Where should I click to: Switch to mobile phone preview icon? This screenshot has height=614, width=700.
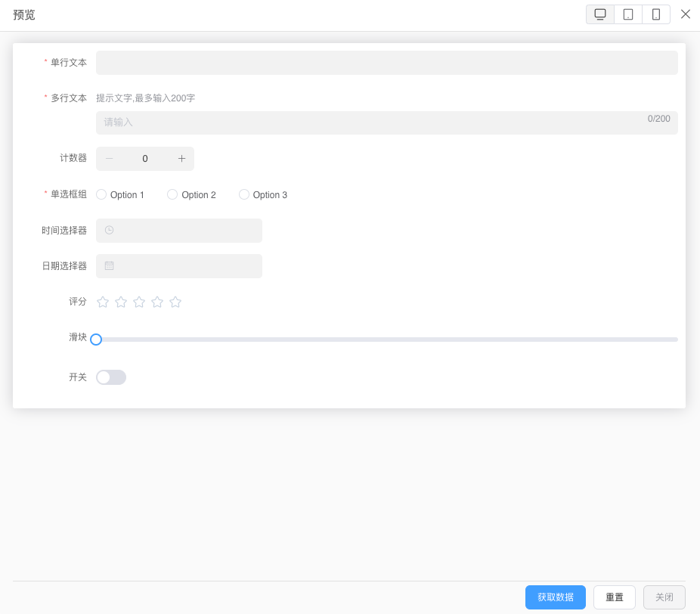pos(656,14)
